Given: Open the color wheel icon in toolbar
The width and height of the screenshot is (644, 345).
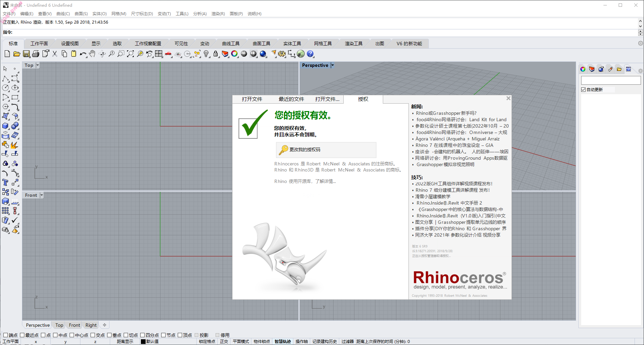Looking at the screenshot, I should (234, 54).
